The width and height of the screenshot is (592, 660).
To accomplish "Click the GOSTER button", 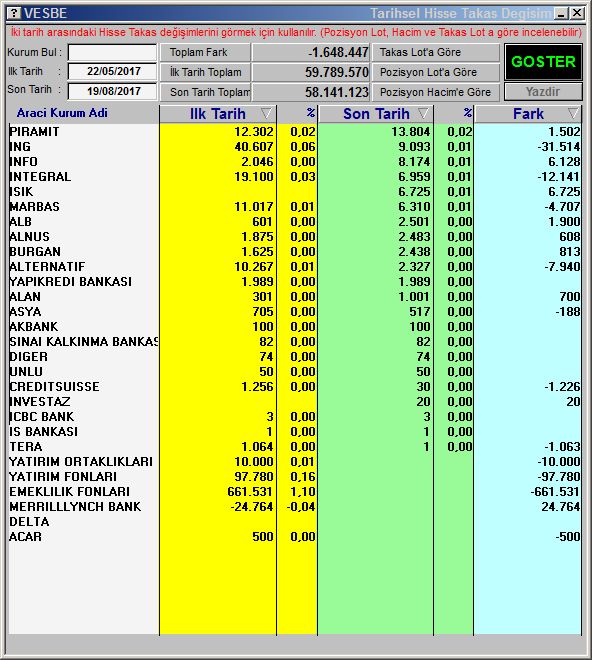I will tap(543, 62).
